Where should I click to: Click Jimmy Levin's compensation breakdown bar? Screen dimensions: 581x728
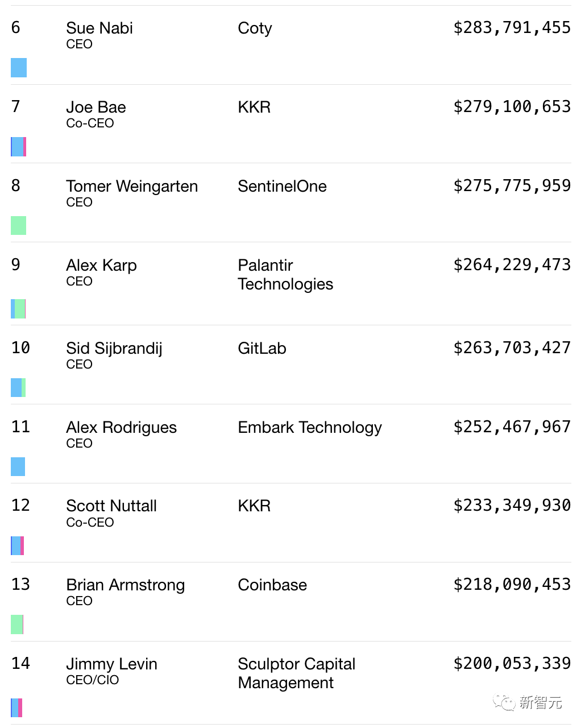[16, 708]
